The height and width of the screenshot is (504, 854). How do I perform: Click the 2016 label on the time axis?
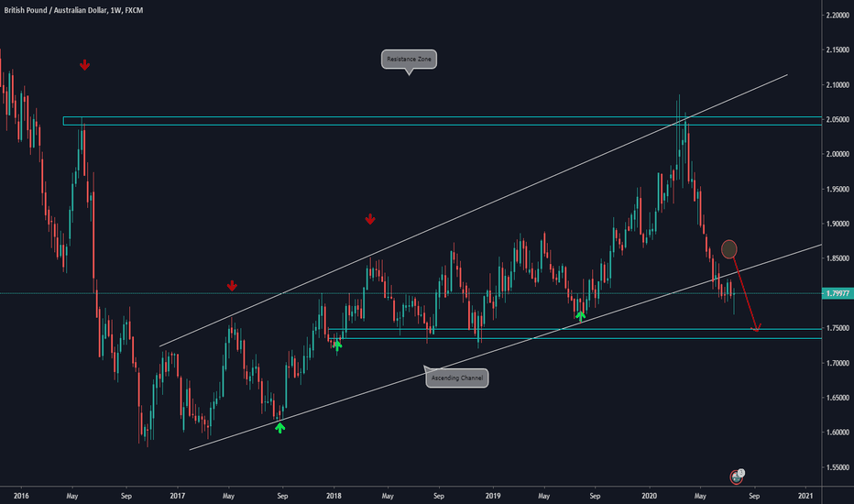pyautogui.click(x=21, y=496)
